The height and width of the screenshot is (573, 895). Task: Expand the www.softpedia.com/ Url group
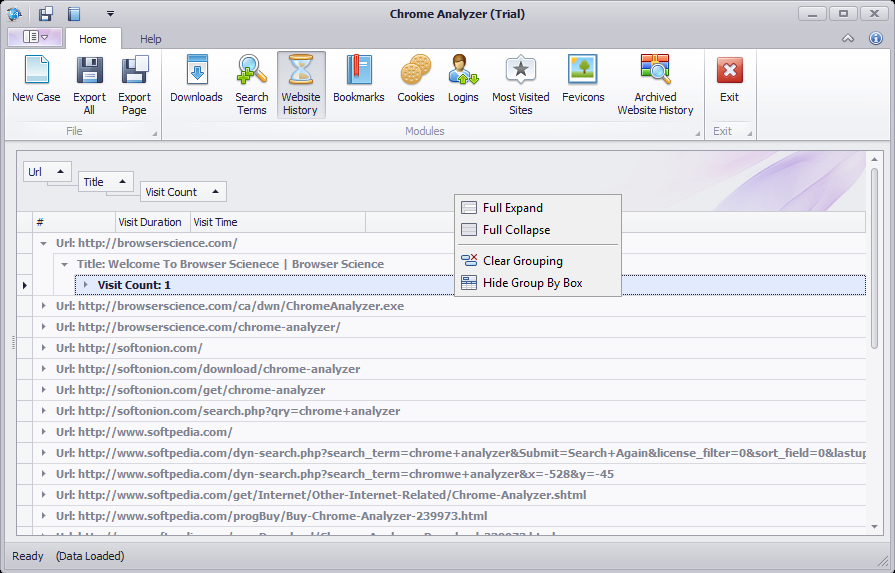[43, 432]
